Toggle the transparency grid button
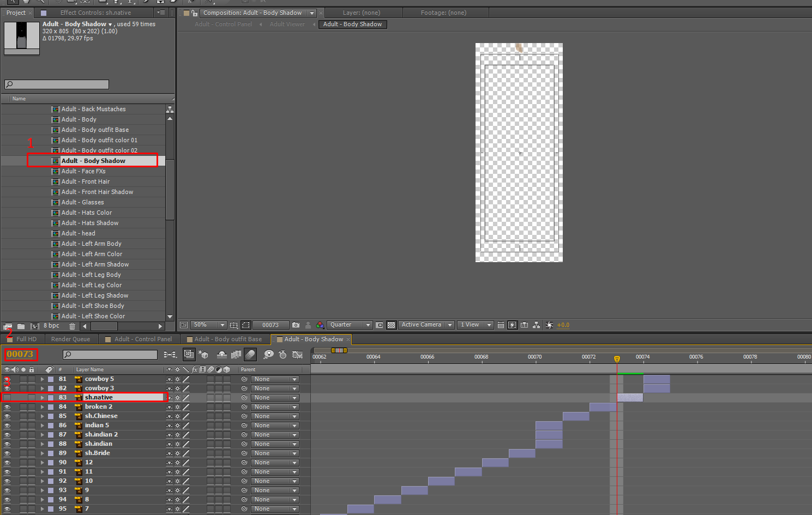 [391, 325]
